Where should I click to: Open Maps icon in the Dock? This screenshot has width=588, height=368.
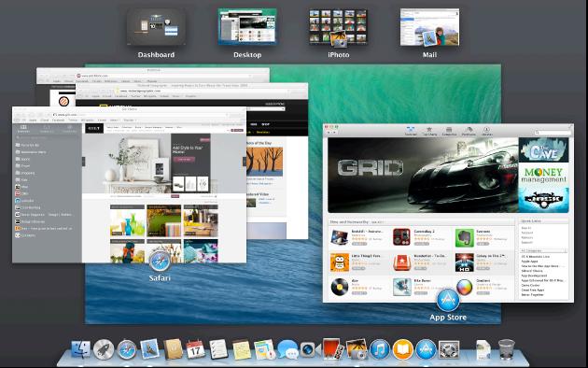point(264,349)
